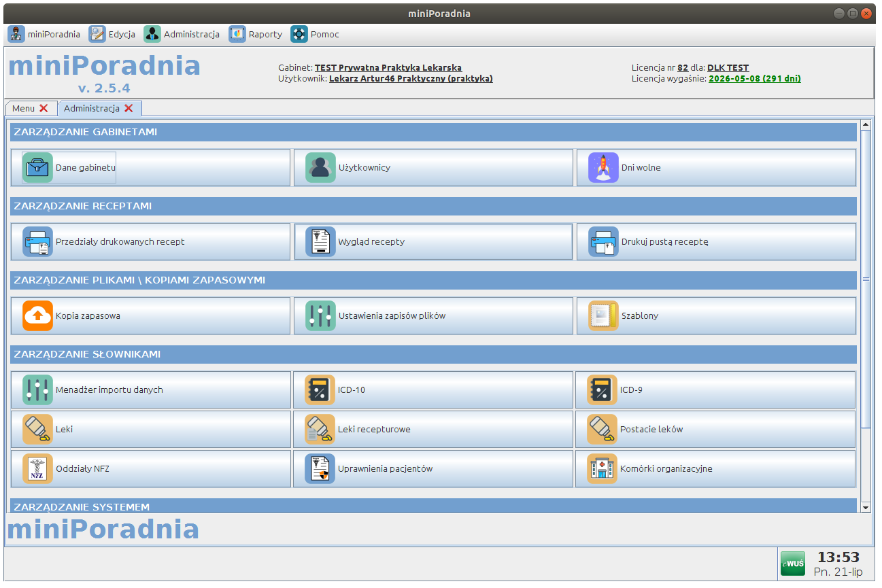Open Dane gabinetu briefcase icon
This screenshot has width=882, height=588.
coord(37,167)
